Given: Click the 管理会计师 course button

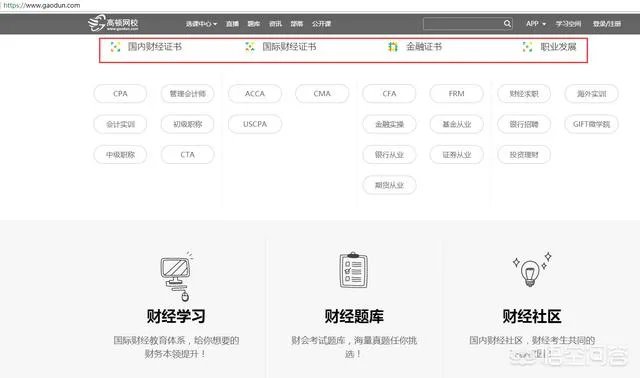Looking at the screenshot, I should click(x=187, y=93).
